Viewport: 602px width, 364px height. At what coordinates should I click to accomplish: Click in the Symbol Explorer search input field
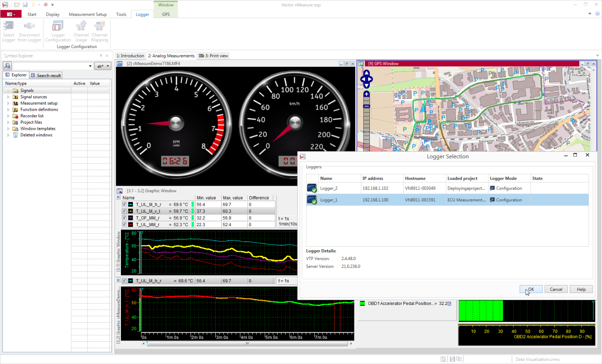pyautogui.click(x=50, y=66)
